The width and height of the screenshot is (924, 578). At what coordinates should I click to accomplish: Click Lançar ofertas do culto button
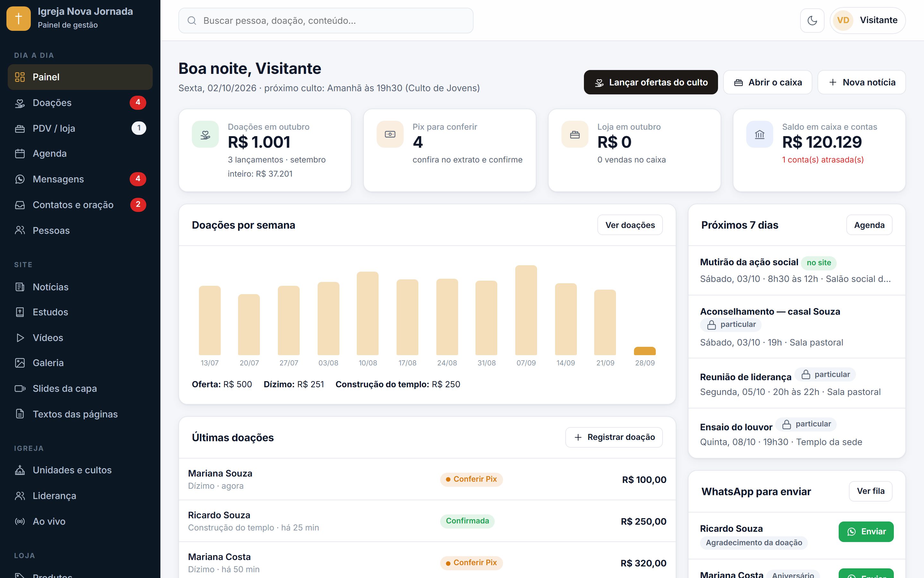coord(651,82)
